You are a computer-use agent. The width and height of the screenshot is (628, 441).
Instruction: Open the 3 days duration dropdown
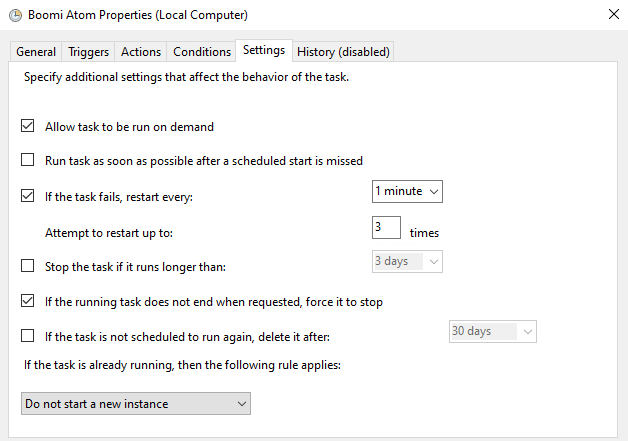[407, 262]
